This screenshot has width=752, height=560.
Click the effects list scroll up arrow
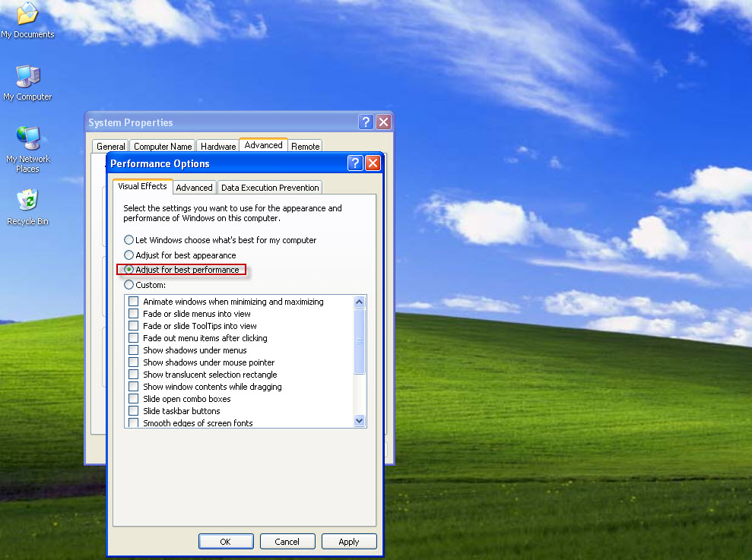[x=359, y=302]
